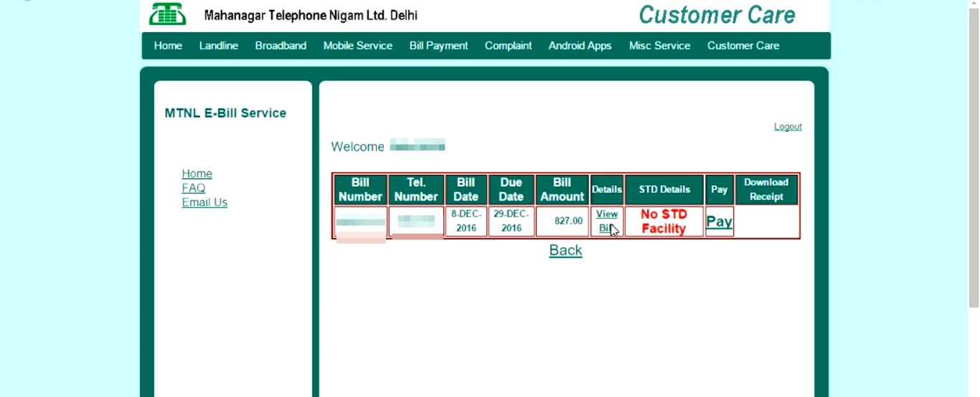Click the Bill Date column header
This screenshot has height=397, width=980.
(x=466, y=190)
